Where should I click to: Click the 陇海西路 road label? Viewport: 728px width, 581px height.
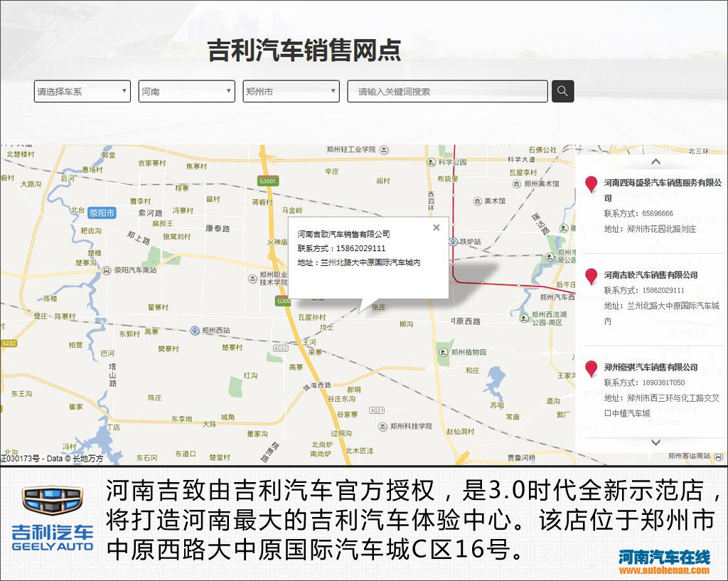318,386
